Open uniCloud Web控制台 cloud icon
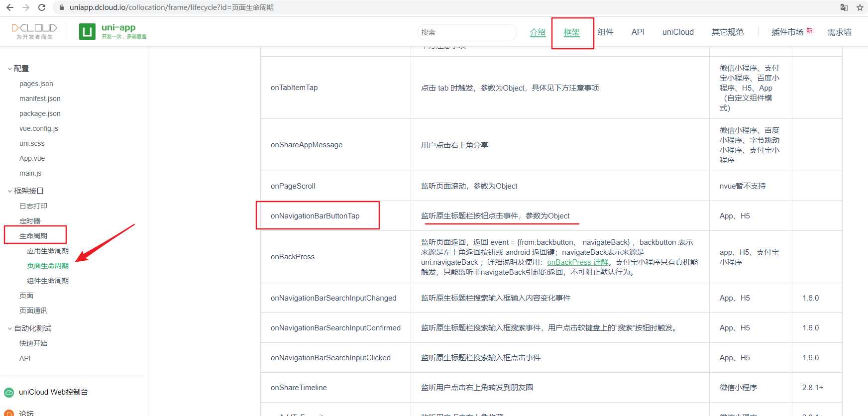This screenshot has height=416, width=868. tap(9, 392)
